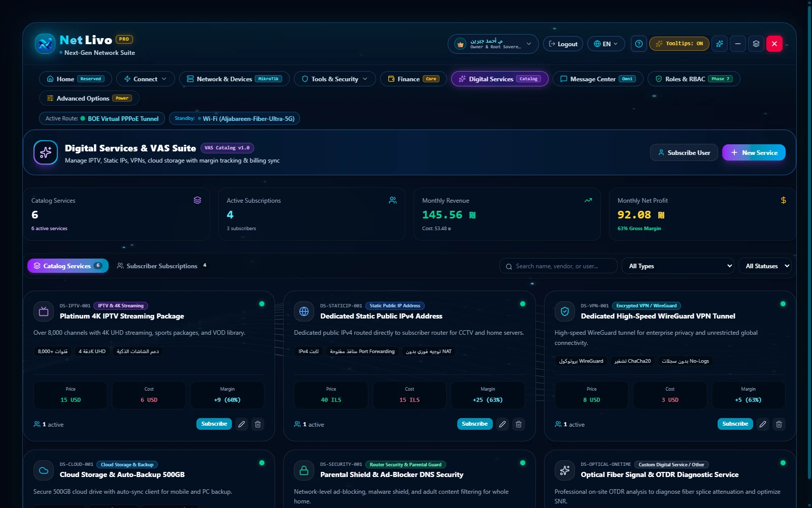Click the Net Livo logo icon
Image resolution: width=812 pixels, height=508 pixels.
(45, 44)
